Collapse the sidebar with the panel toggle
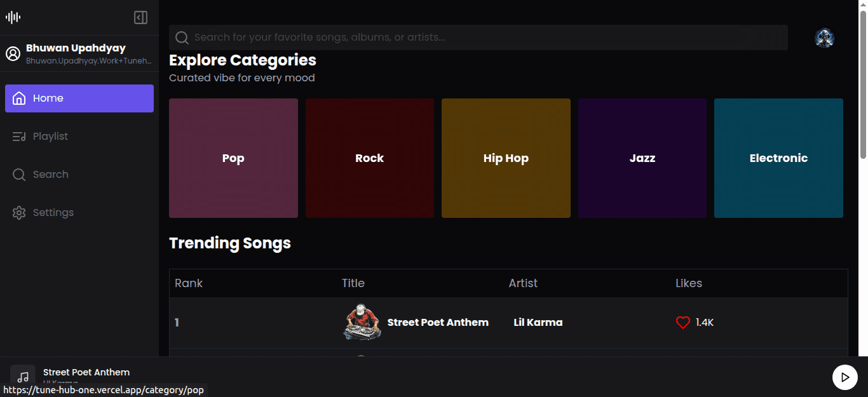 [141, 17]
